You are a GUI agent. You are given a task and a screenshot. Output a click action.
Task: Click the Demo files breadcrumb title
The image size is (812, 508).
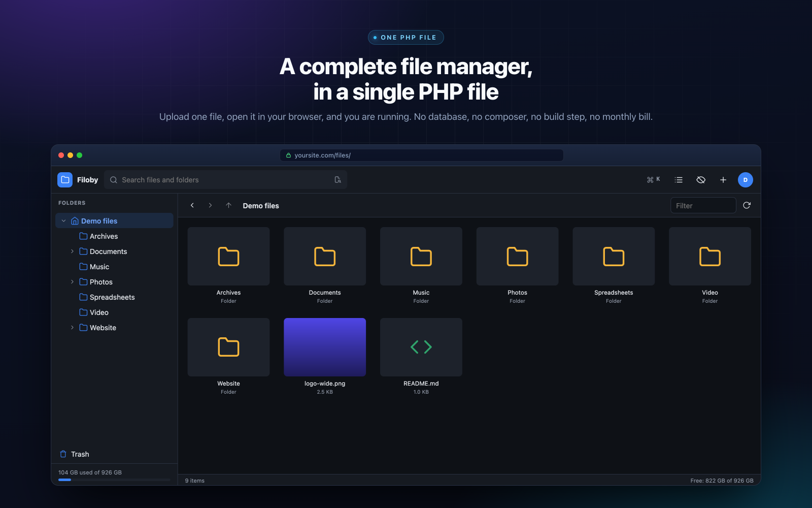pos(261,206)
